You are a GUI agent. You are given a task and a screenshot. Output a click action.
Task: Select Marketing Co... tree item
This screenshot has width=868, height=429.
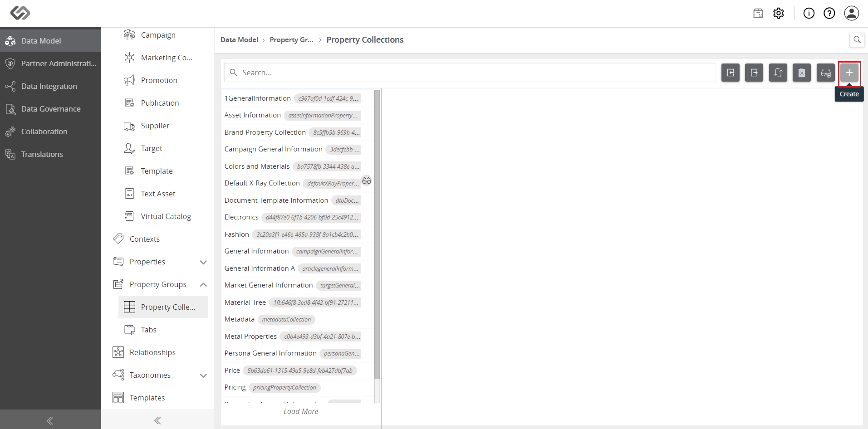163,58
